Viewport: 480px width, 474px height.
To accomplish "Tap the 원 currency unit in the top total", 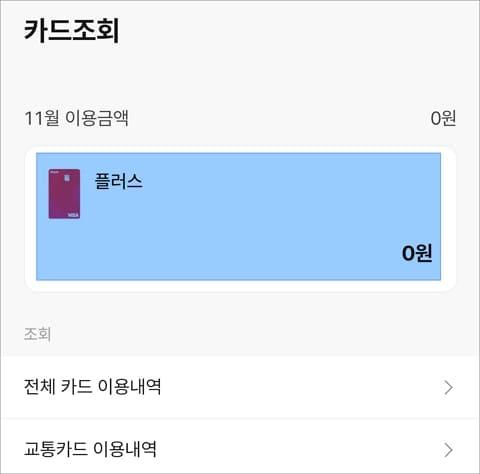I will [x=449, y=118].
